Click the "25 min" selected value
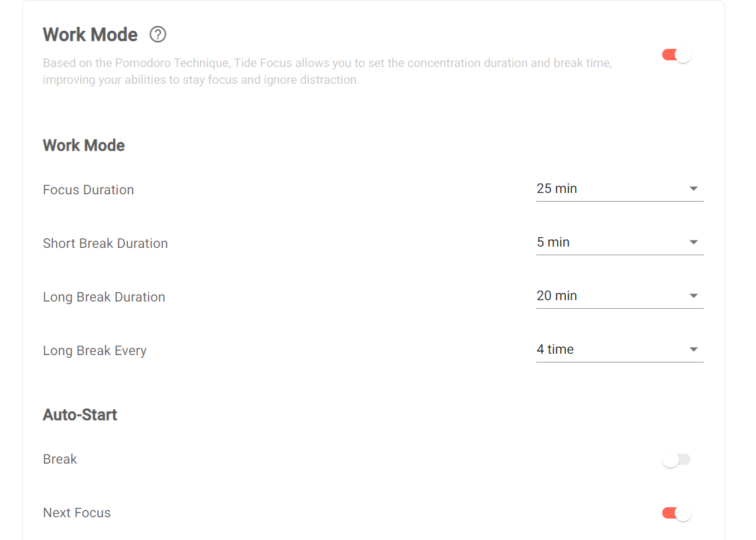The height and width of the screenshot is (540, 756). 557,189
